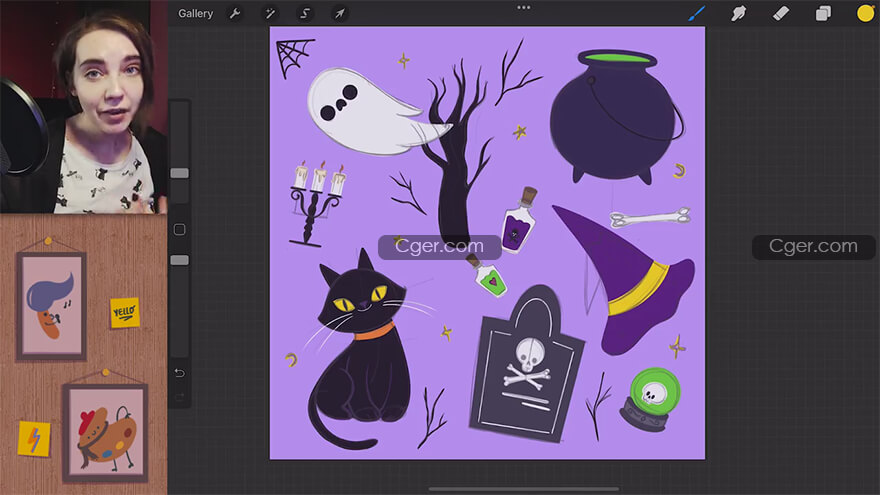Click the home indicator bar at bottom
Image resolution: width=880 pixels, height=495 pixels.
pyautogui.click(x=523, y=489)
